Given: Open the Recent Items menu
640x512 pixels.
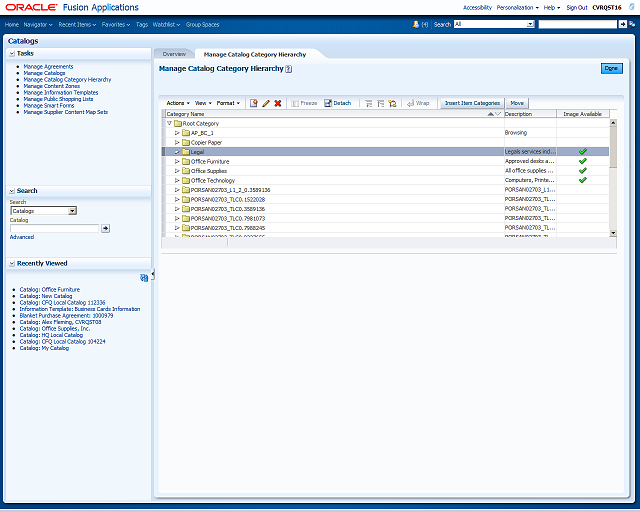Looking at the screenshot, I should click(77, 24).
